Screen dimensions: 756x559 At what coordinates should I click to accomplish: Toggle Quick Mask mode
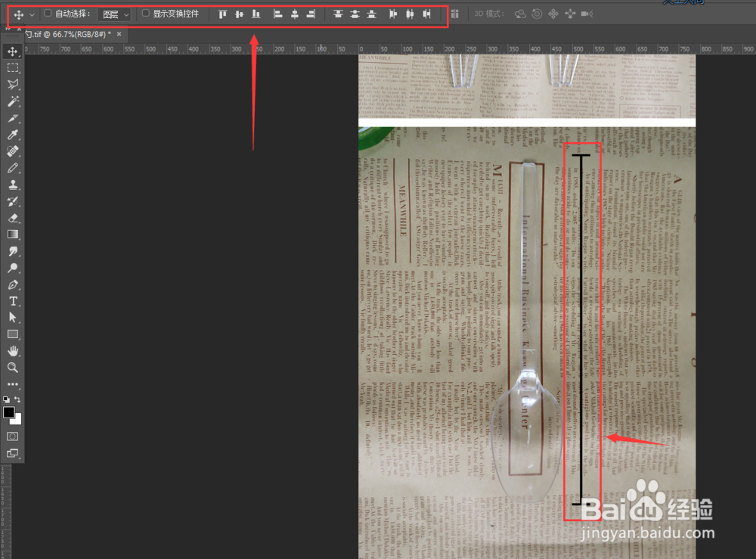13,436
